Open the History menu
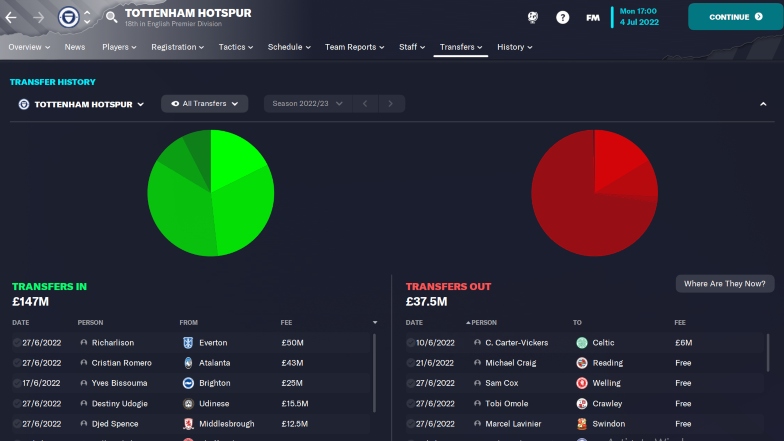The width and height of the screenshot is (784, 441). (514, 47)
